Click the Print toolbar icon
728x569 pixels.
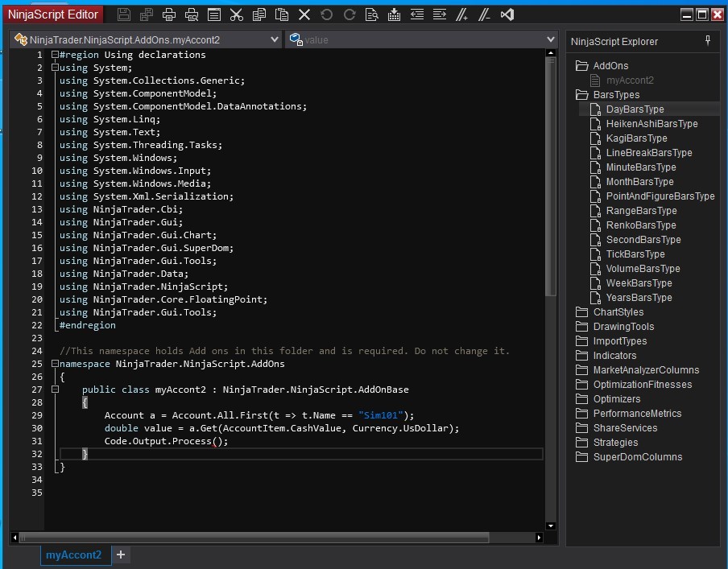pyautogui.click(x=169, y=14)
